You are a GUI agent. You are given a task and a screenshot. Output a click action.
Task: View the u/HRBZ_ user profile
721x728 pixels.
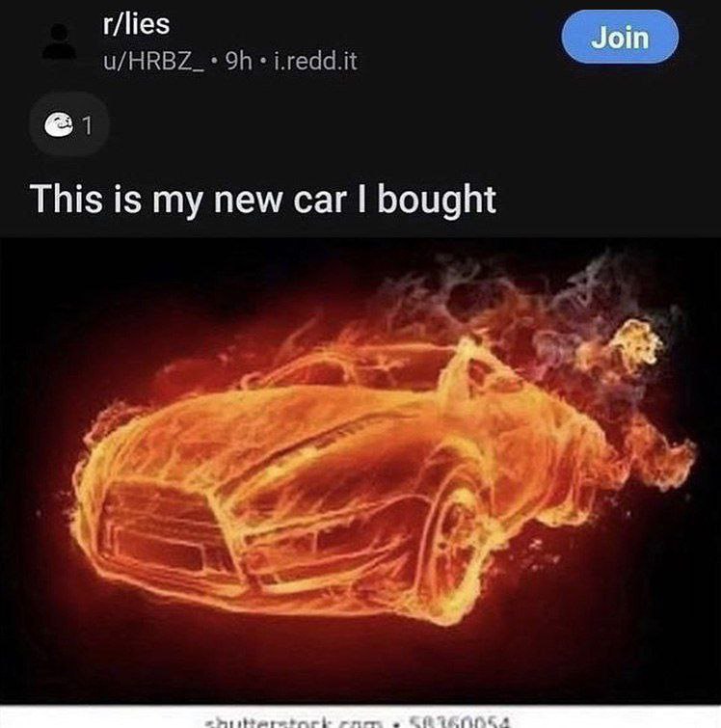click(x=153, y=62)
